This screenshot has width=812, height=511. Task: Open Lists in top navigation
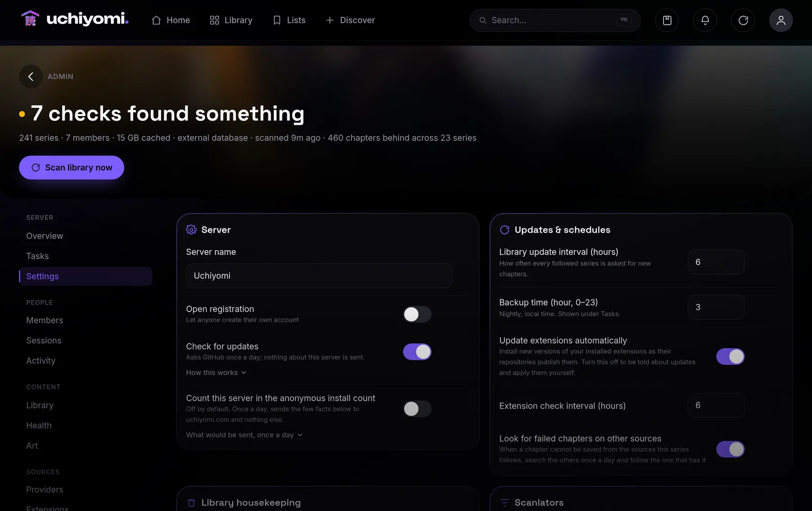tap(289, 20)
